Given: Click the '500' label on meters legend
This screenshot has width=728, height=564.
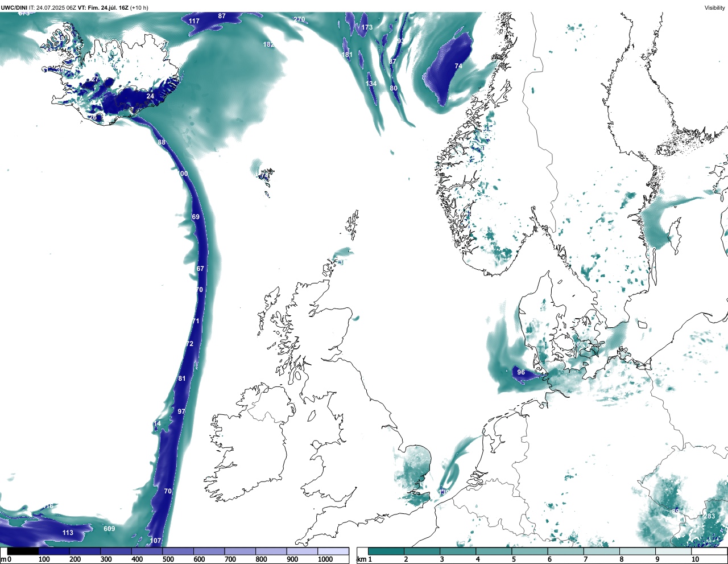Looking at the screenshot, I should tap(168, 559).
